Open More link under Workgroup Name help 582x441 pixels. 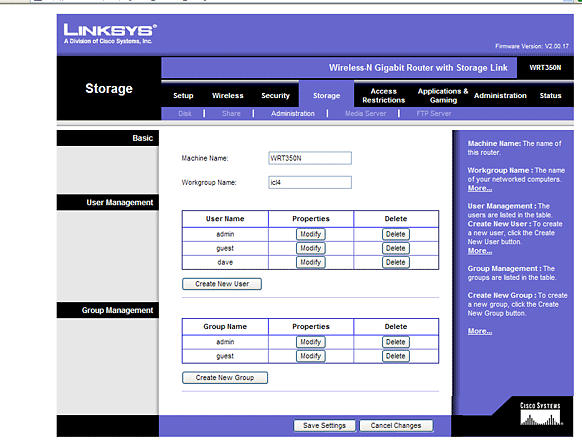click(480, 188)
